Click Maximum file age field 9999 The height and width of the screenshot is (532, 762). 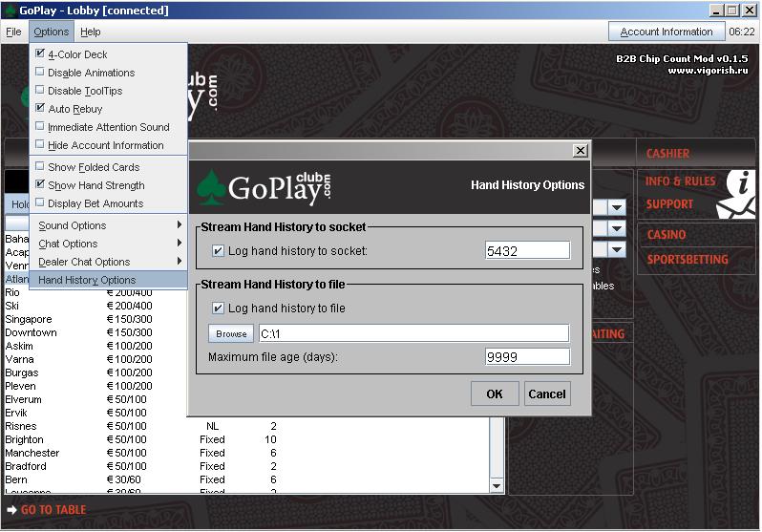click(527, 356)
